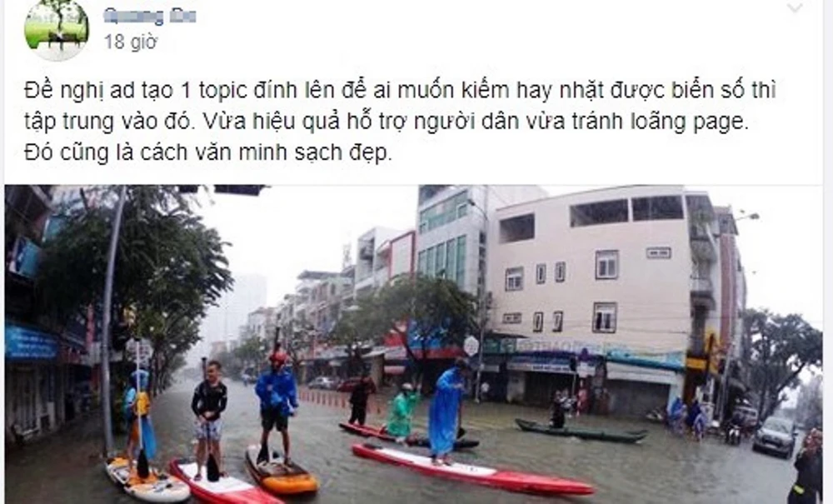Screen dimensions: 833x504
Task: Click the white paddleboard at photo's bottom left
Action: pyautogui.click(x=147, y=481)
